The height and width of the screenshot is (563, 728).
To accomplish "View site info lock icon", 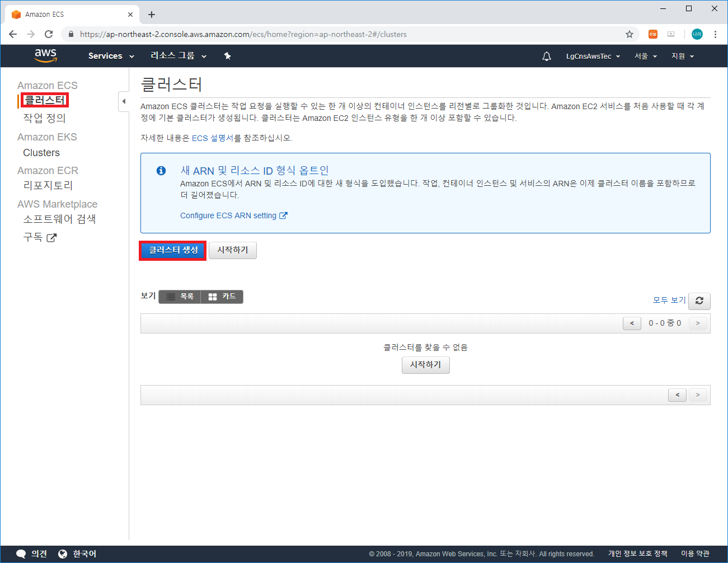I will [71, 34].
